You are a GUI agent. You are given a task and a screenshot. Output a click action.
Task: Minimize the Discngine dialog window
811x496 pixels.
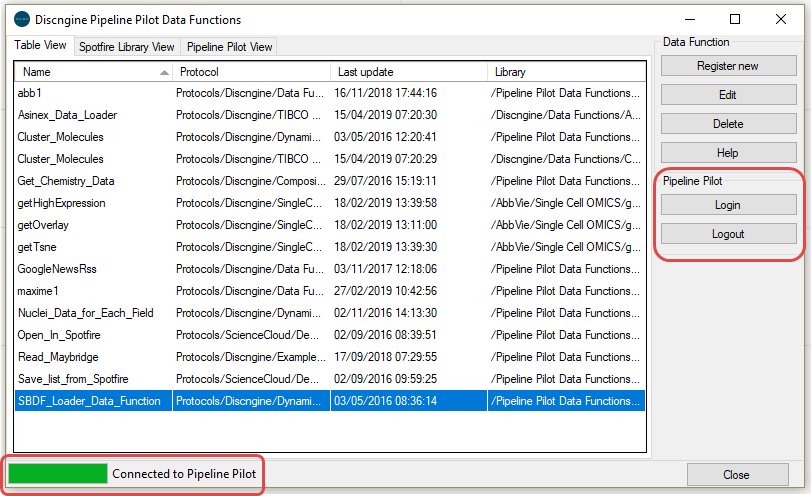[689, 20]
